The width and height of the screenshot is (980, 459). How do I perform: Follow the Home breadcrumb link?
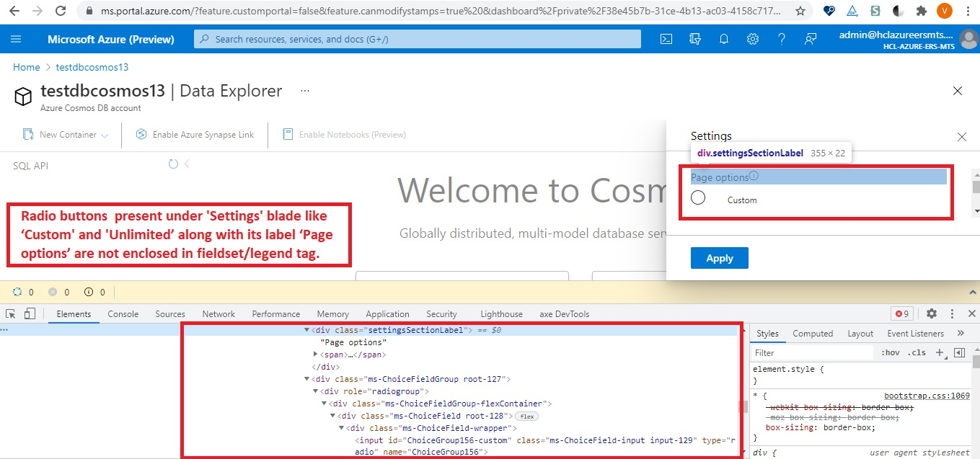pos(27,67)
